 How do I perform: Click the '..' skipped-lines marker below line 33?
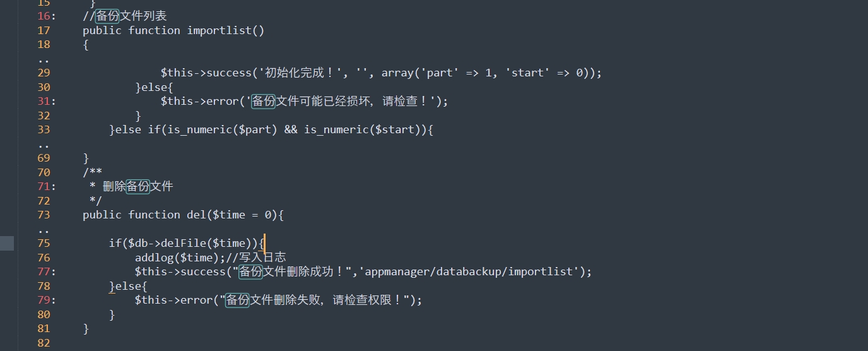44,146
